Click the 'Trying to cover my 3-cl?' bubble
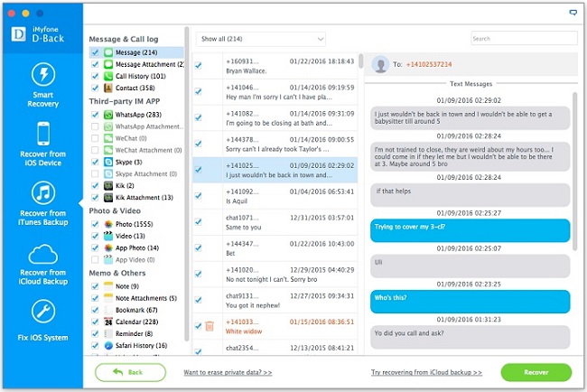Image resolution: width=587 pixels, height=392 pixels. coord(471,230)
